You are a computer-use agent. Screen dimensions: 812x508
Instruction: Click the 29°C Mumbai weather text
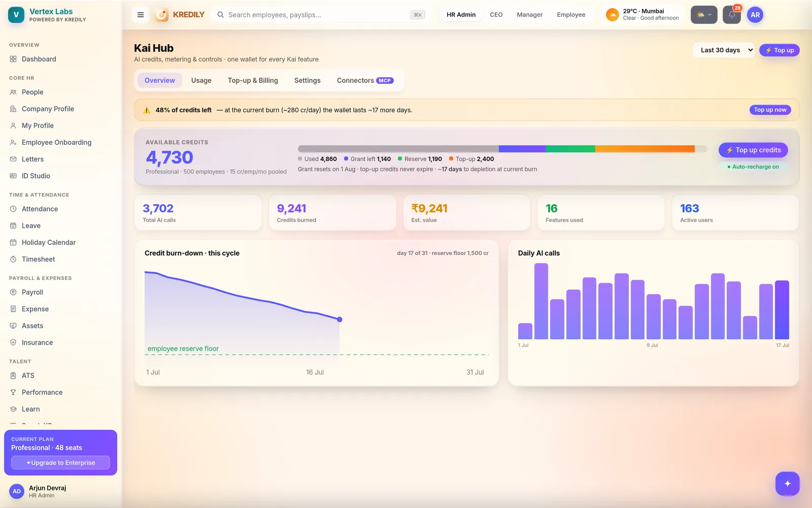(x=644, y=11)
